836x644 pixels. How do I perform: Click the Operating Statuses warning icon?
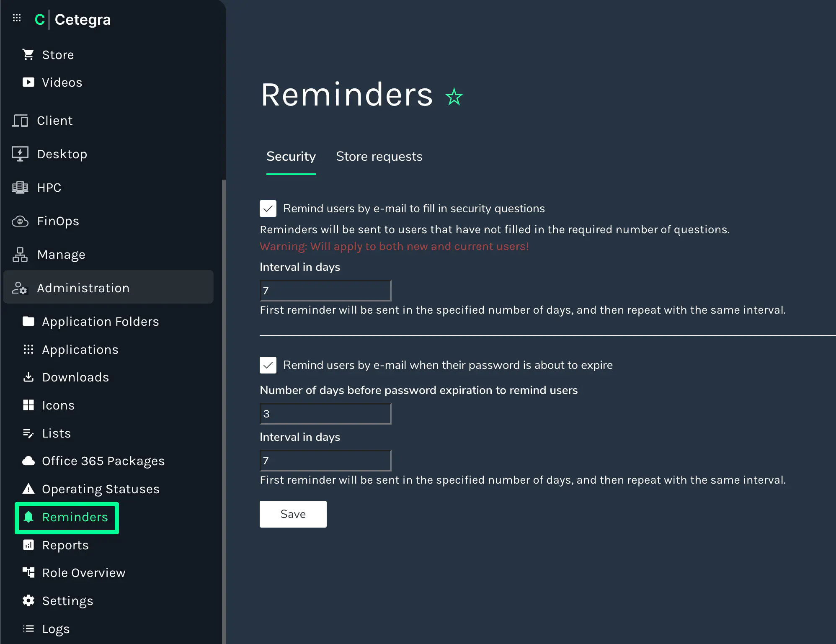[28, 489]
